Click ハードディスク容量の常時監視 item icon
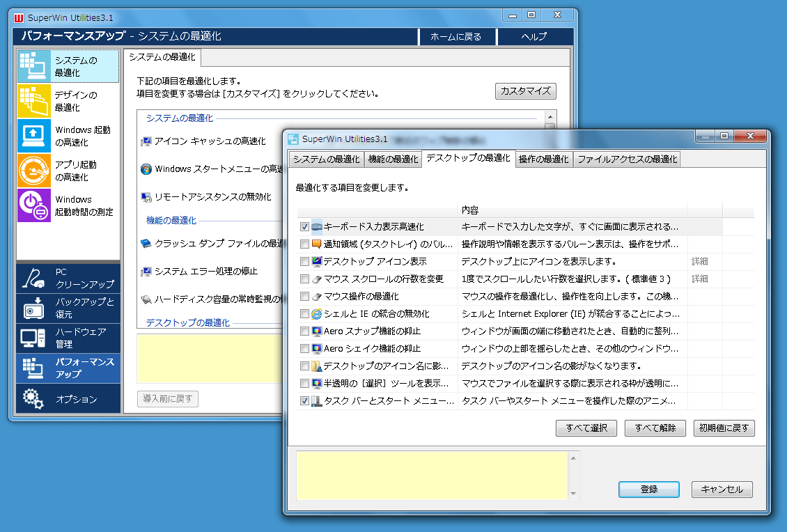The width and height of the screenshot is (787, 532). pyautogui.click(x=146, y=299)
